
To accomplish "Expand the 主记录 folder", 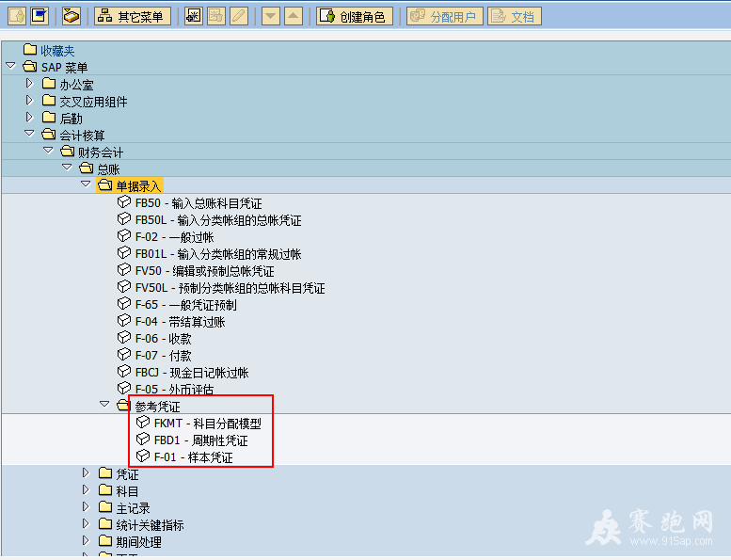I will (x=86, y=506).
